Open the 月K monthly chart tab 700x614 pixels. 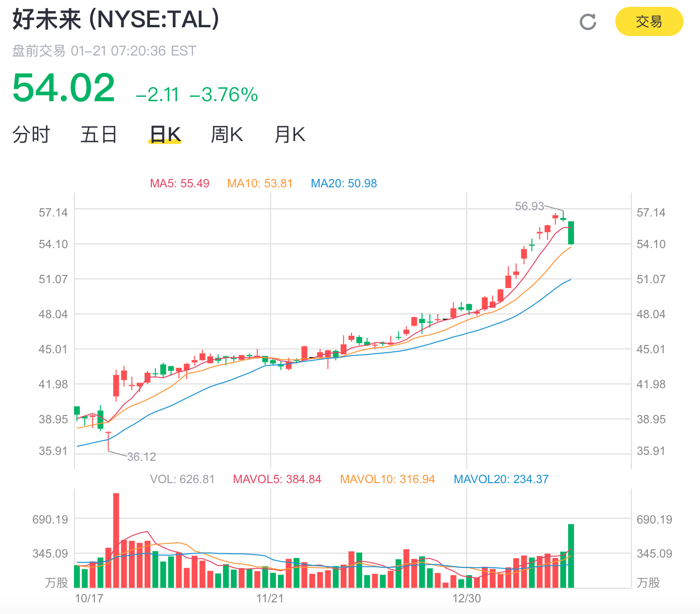pos(290,134)
